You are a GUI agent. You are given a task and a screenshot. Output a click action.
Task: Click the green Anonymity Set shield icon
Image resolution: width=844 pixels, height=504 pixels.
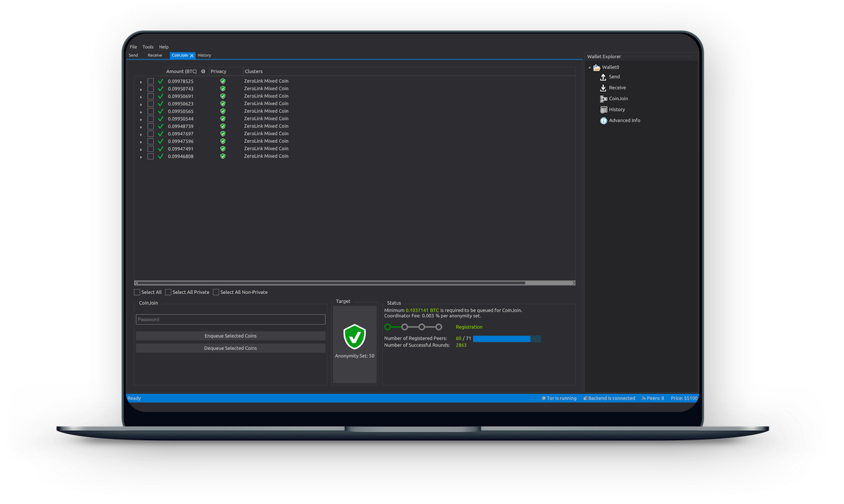354,336
